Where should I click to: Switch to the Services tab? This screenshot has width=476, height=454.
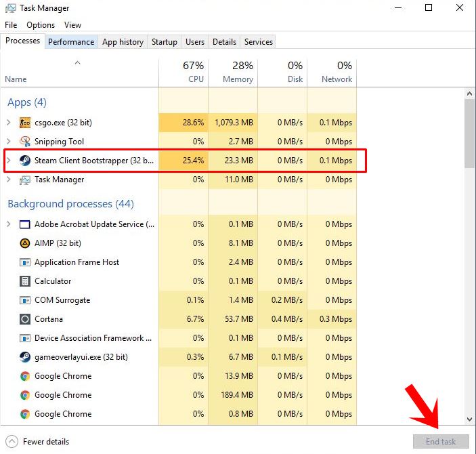point(259,42)
